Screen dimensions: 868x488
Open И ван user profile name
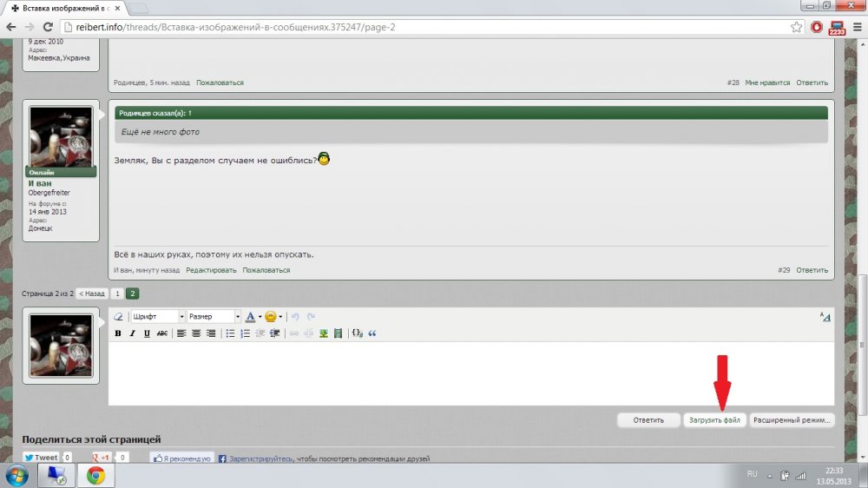tap(40, 183)
